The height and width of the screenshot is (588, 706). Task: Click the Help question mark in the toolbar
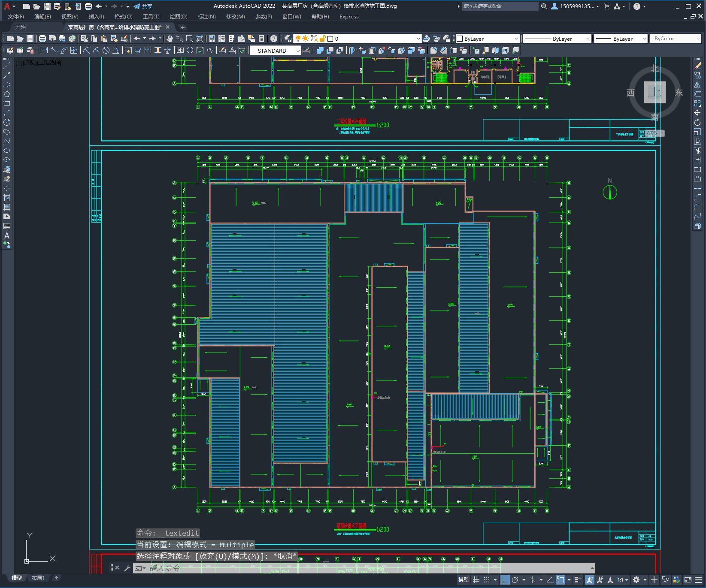click(x=274, y=39)
